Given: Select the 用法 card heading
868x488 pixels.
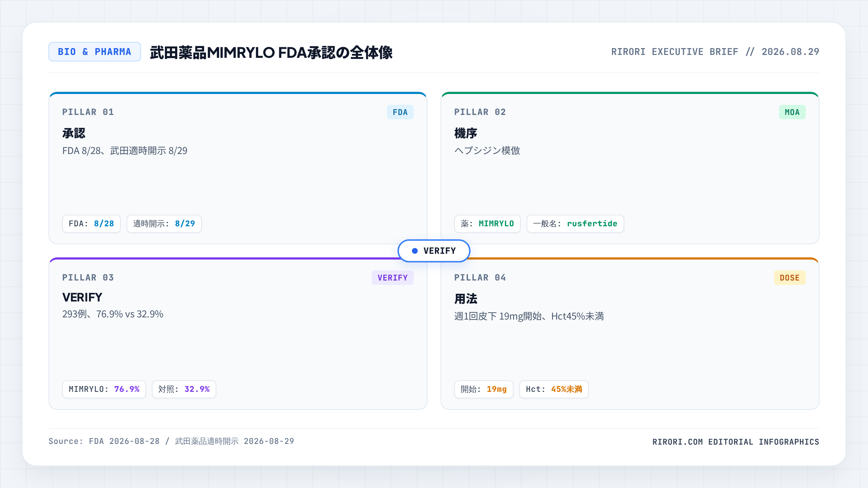Looking at the screenshot, I should (466, 299).
